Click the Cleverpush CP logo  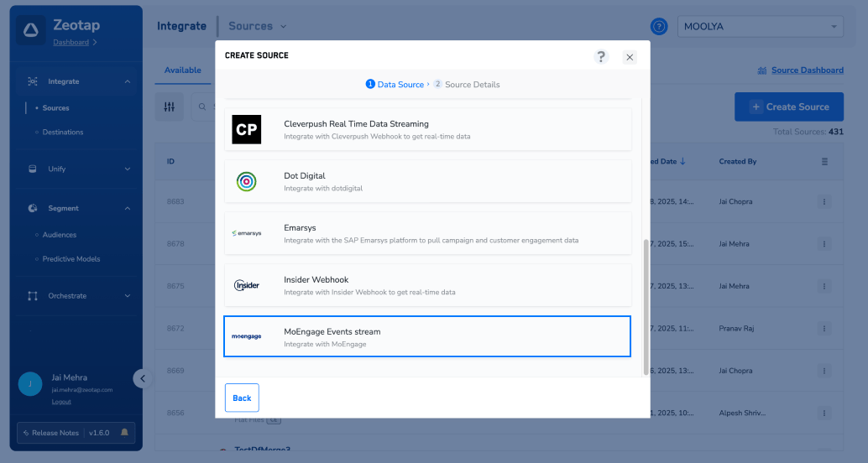coord(246,129)
